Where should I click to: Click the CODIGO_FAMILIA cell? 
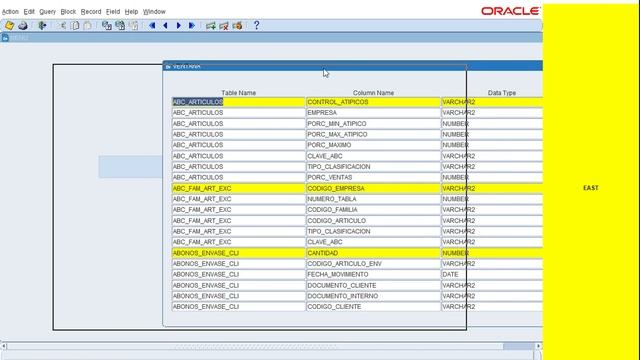click(x=373, y=210)
